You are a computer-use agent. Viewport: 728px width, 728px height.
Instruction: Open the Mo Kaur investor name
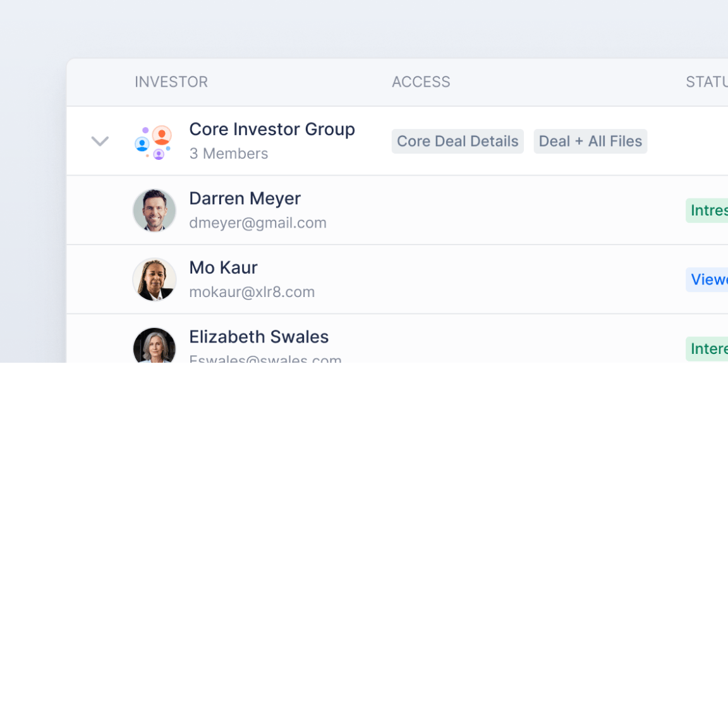coord(223,268)
